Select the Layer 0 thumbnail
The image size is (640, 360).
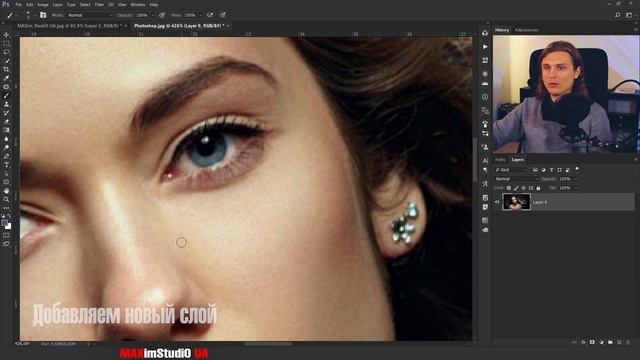tap(516, 202)
